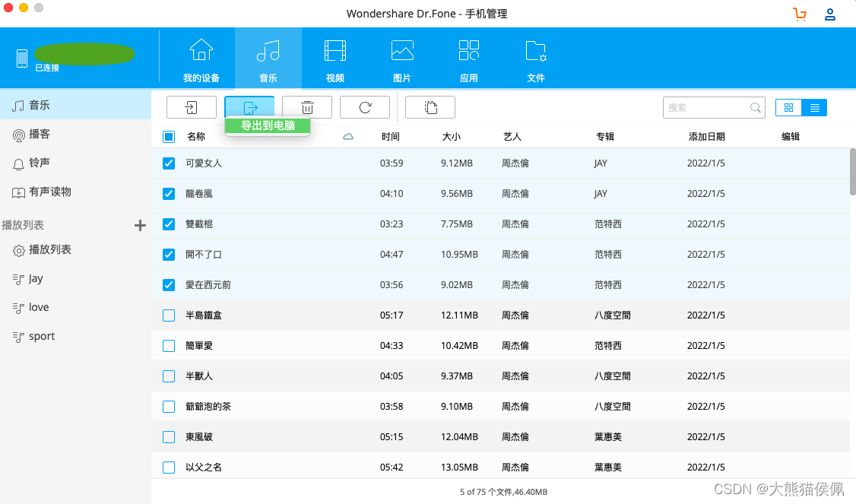Viewport: 856px width, 504px height.
Task: Sort by the 名称 column header
Action: point(196,137)
